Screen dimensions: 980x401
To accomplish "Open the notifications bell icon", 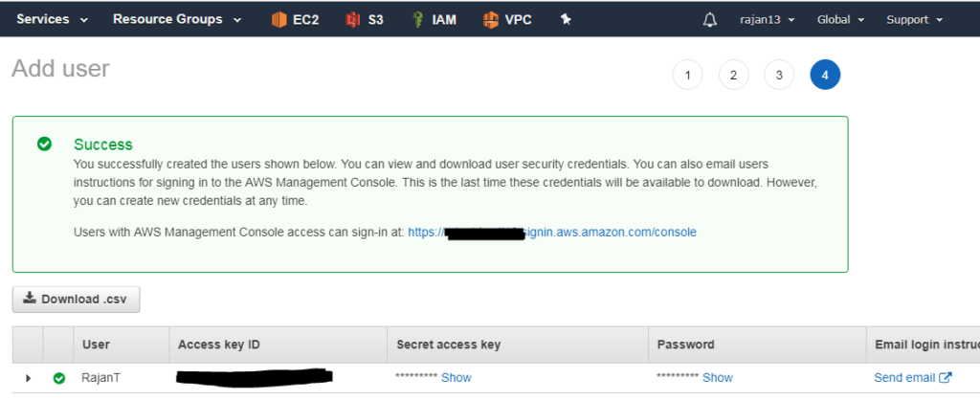I will point(709,20).
